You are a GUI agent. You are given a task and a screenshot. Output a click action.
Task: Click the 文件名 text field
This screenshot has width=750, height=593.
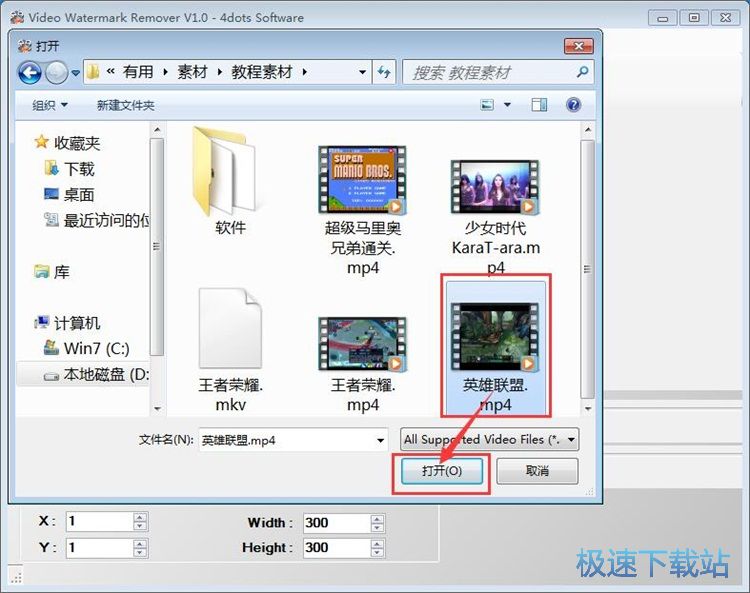coord(286,440)
